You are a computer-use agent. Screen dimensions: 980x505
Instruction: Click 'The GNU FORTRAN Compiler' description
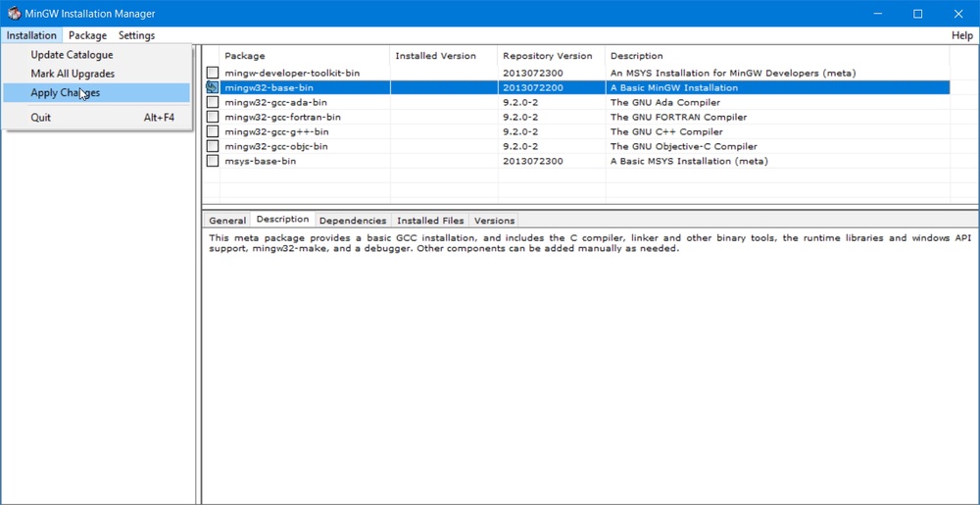click(678, 117)
